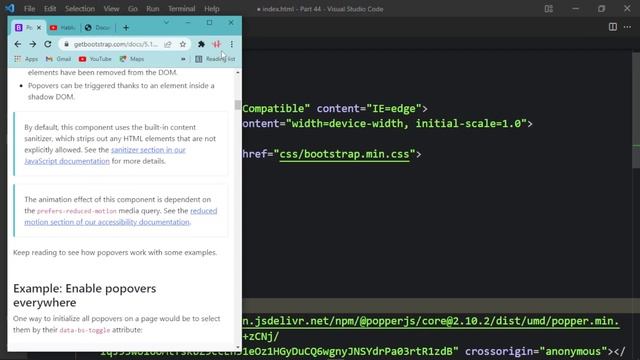
Task: Click the browser scrollbar up arrow
Action: pyautogui.click(x=238, y=72)
